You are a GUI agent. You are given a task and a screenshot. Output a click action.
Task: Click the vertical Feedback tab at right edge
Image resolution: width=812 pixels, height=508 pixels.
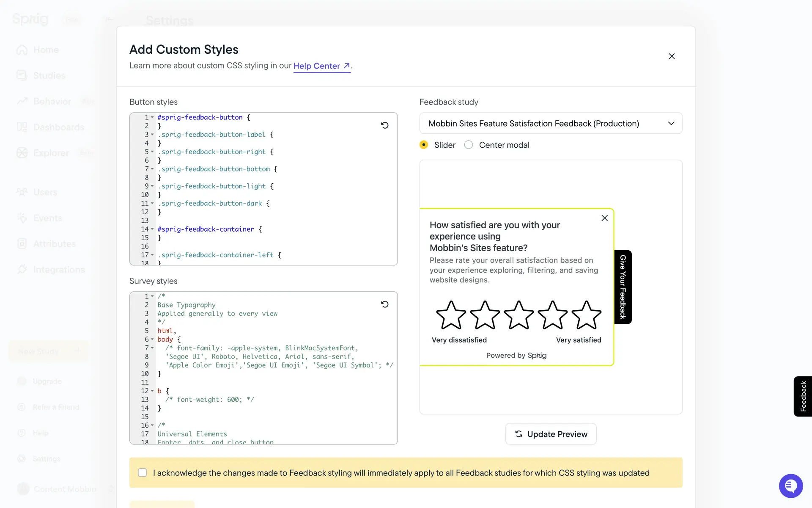pos(803,396)
